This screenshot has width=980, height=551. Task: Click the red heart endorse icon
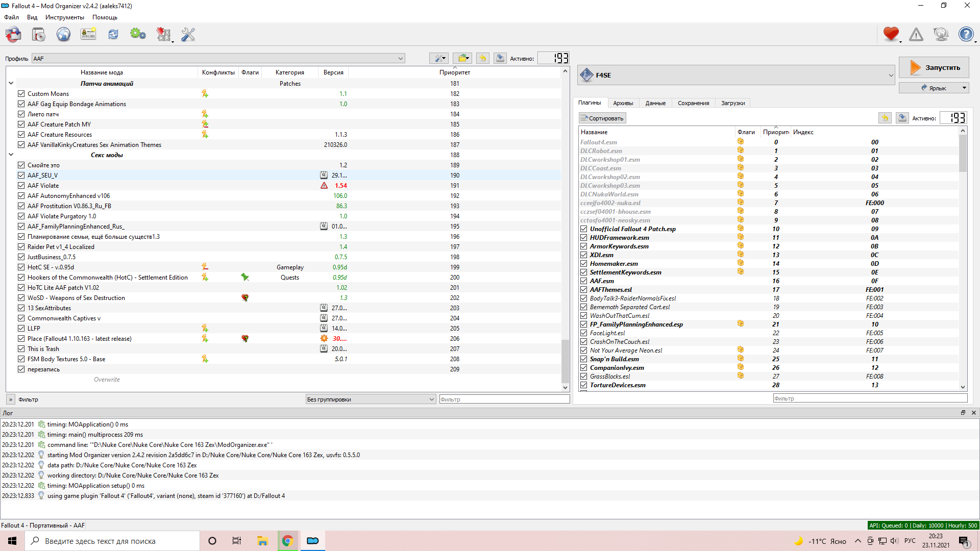coord(891,34)
